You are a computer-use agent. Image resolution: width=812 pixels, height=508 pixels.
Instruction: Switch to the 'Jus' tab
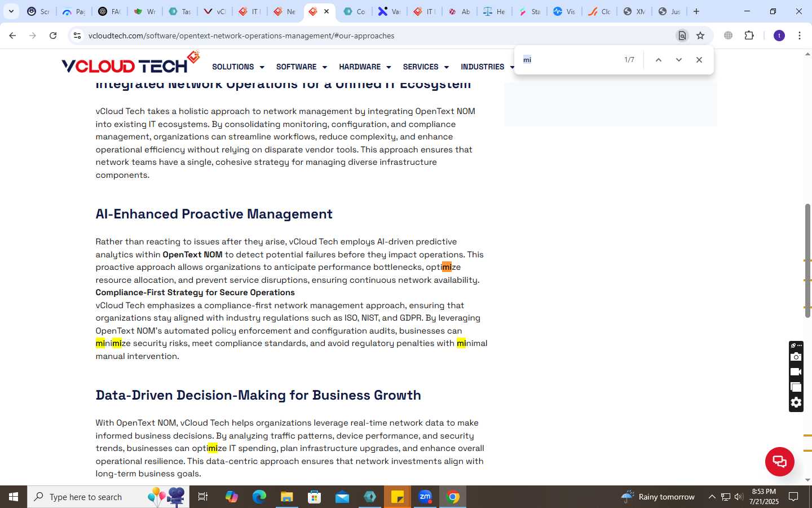pyautogui.click(x=669, y=11)
